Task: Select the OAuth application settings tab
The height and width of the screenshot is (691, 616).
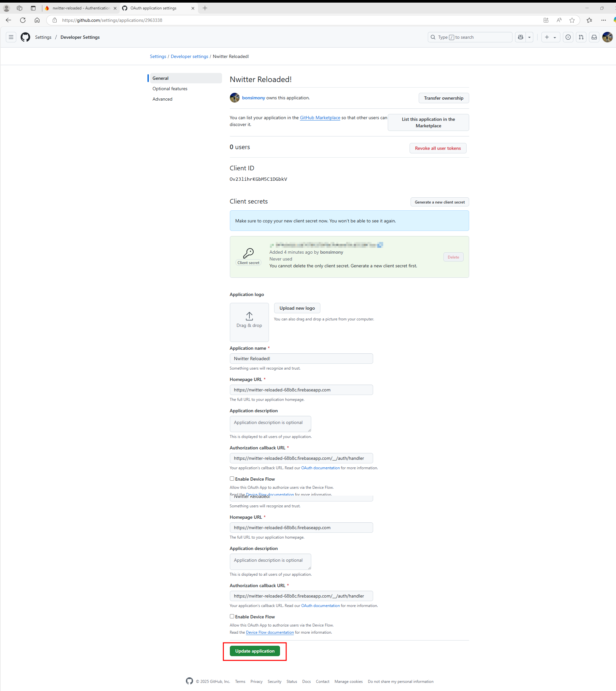Action: [159, 8]
